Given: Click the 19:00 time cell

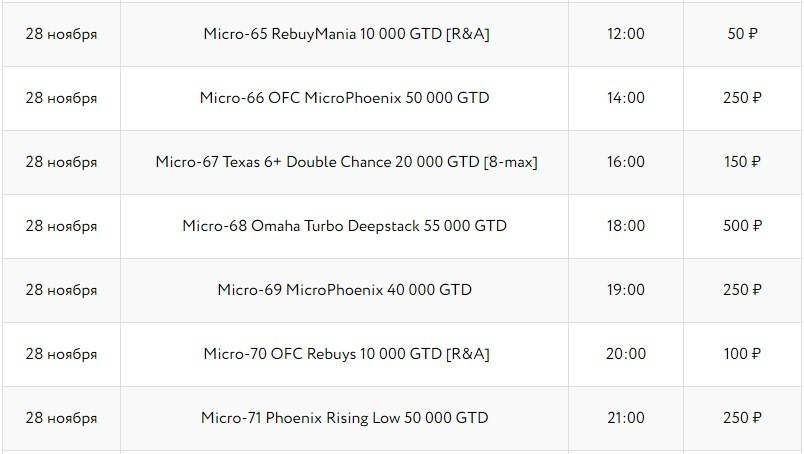Looking at the screenshot, I should (x=626, y=290).
